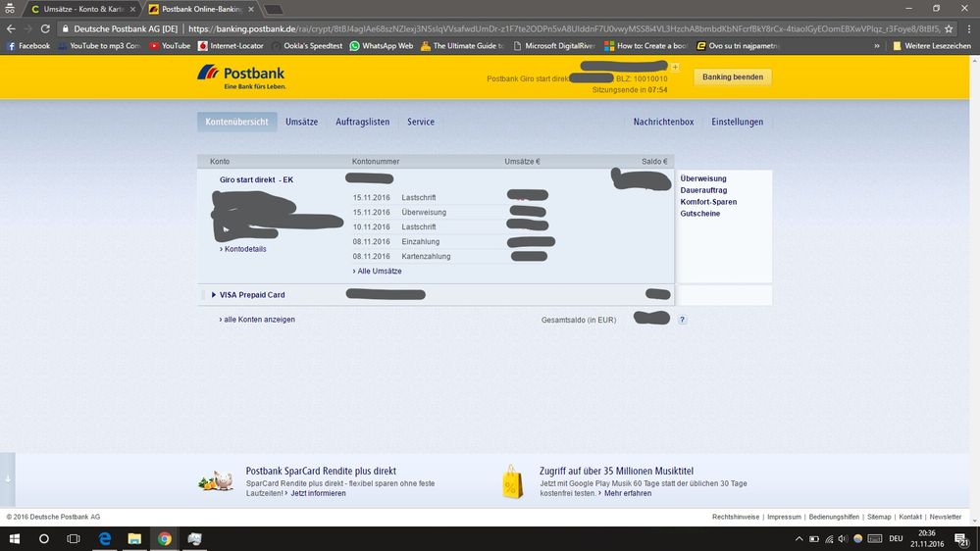Open Windows Start menu
The width and height of the screenshot is (980, 551).
point(15,538)
